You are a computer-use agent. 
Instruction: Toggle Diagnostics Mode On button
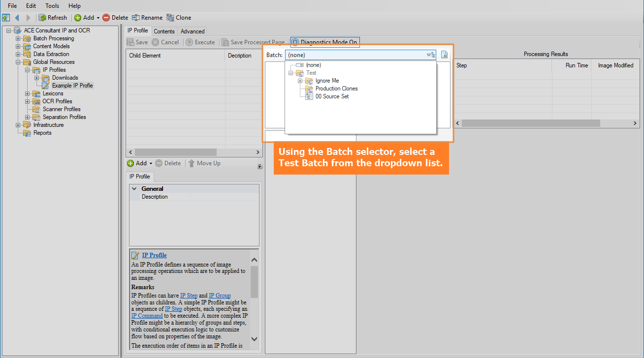point(325,42)
